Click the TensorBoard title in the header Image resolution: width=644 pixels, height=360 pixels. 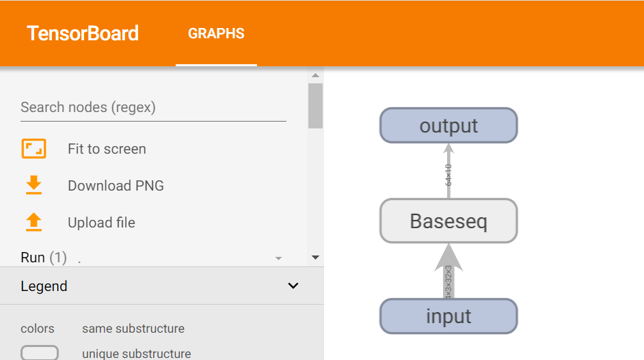click(x=83, y=33)
